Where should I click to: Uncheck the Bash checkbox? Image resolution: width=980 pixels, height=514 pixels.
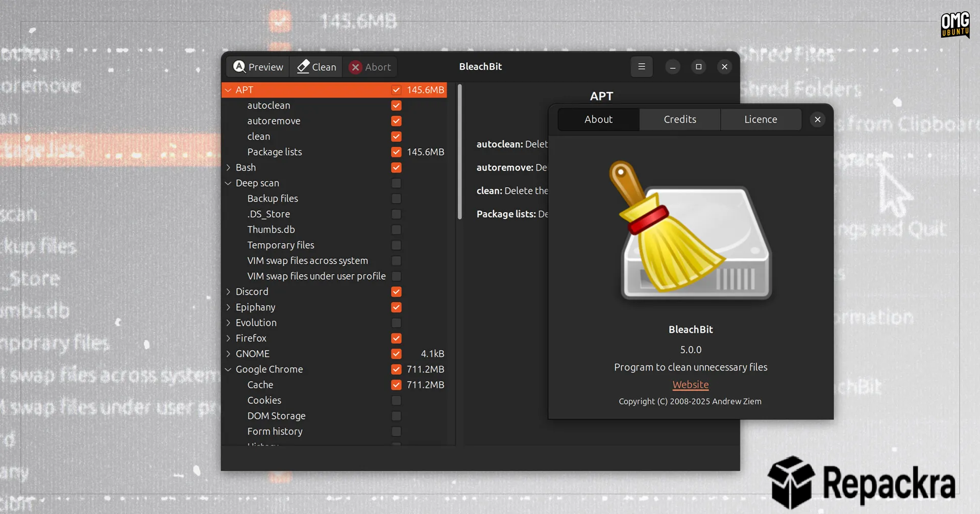[396, 167]
